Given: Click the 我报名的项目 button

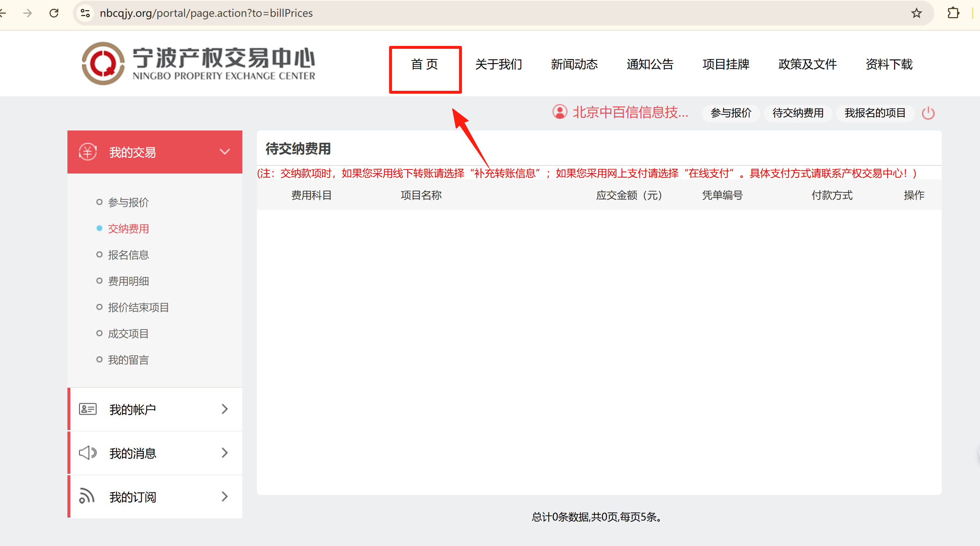Looking at the screenshot, I should click(875, 113).
